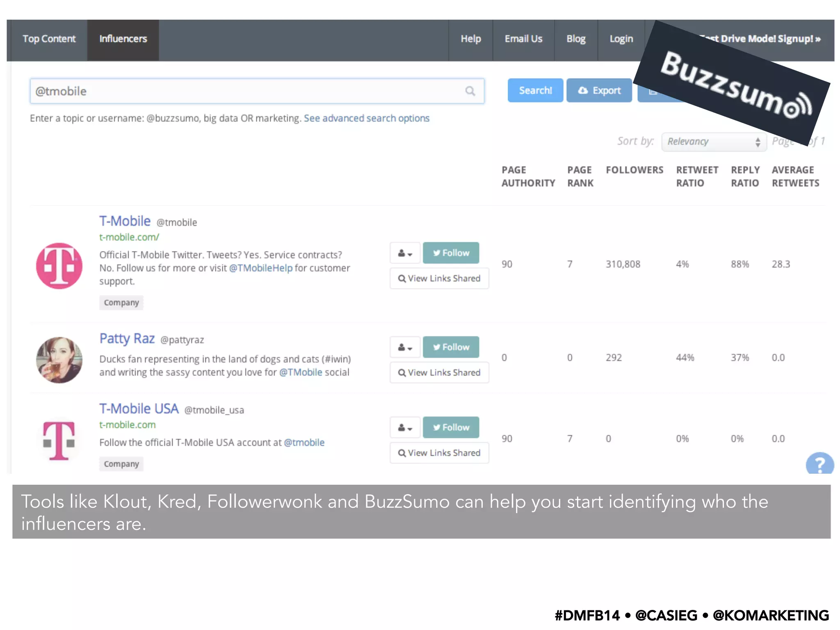
Task: Click the Page Authority column header
Action: (x=528, y=176)
